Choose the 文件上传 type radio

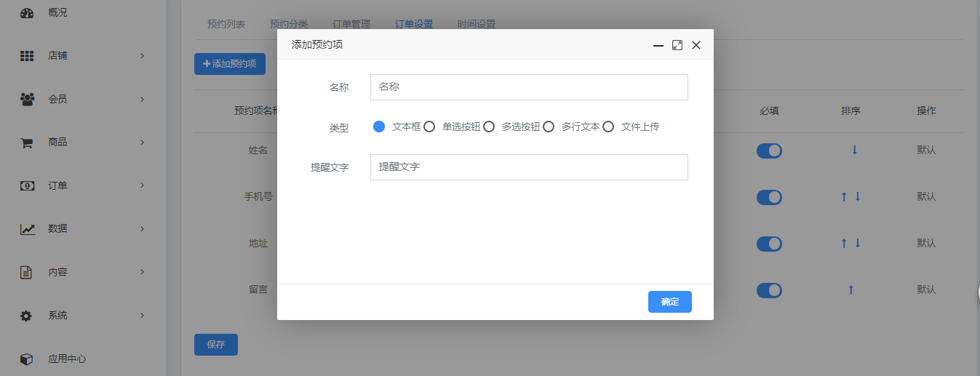click(x=608, y=127)
